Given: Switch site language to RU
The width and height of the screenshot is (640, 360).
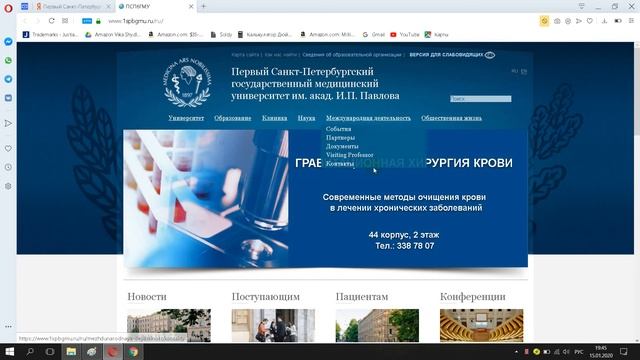Looking at the screenshot, I should point(515,71).
